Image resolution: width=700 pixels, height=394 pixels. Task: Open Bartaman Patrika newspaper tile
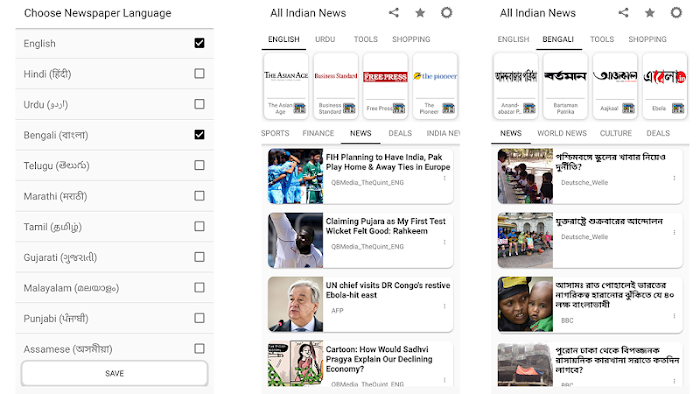coord(565,86)
